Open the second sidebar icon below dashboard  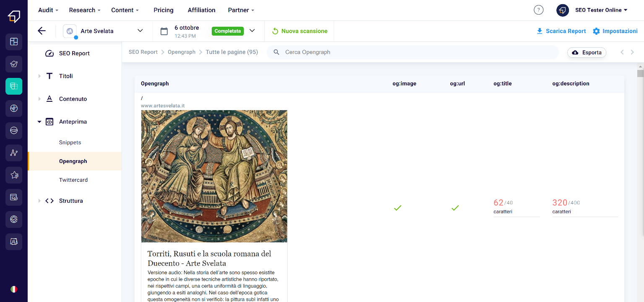coord(14,64)
